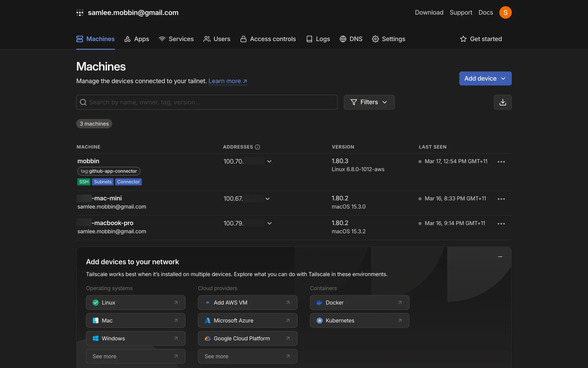The height and width of the screenshot is (368, 588).
Task: Follow the Learn more link
Action: pos(228,81)
